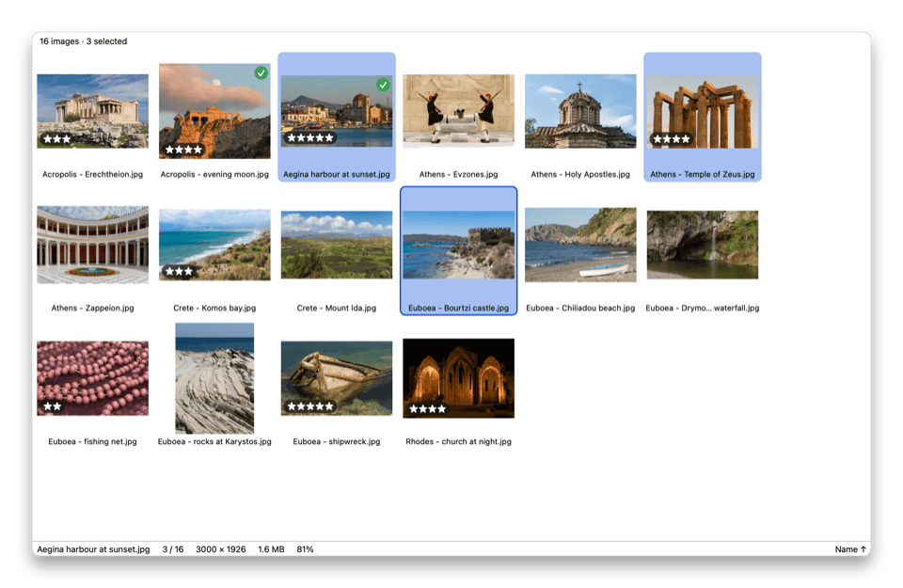903x588 pixels.
Task: Select the Euboea shipwreck photo
Action: [337, 378]
